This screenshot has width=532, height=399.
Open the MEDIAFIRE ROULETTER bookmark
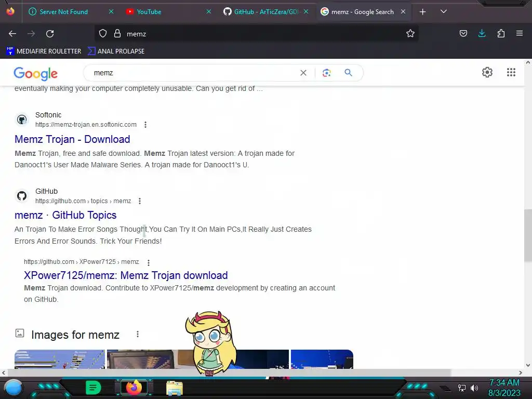44,51
